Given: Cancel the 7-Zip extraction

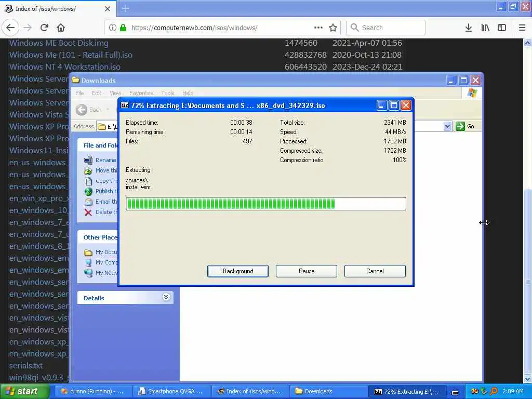Looking at the screenshot, I should click(x=375, y=271).
